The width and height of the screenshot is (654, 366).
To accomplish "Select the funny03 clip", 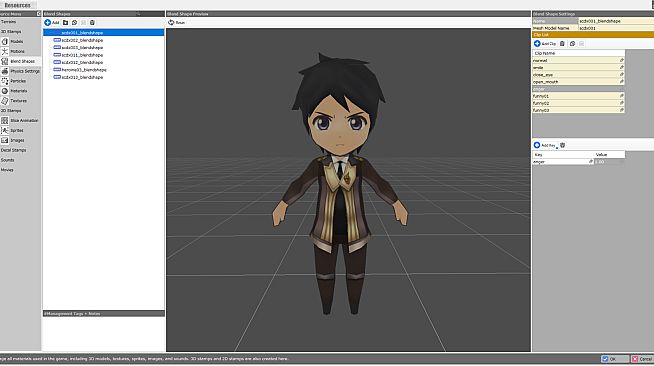I will tap(579, 110).
